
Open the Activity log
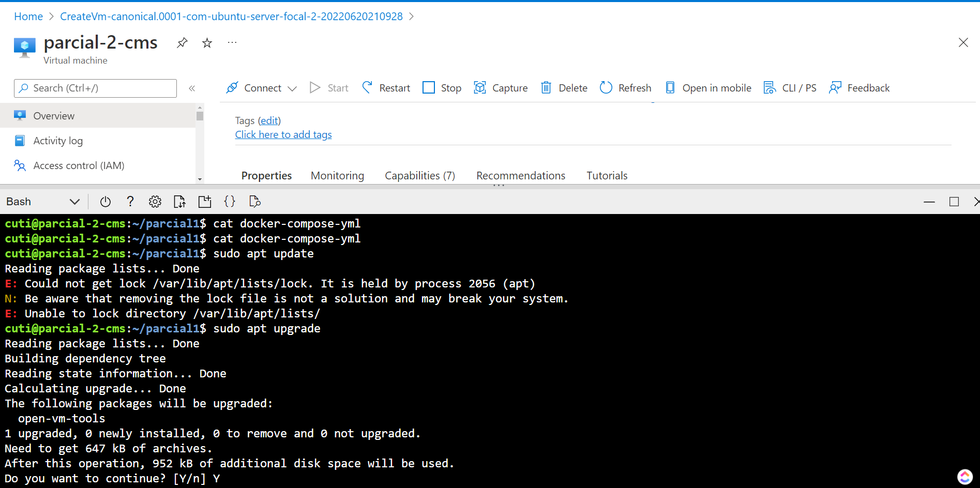click(x=98, y=141)
